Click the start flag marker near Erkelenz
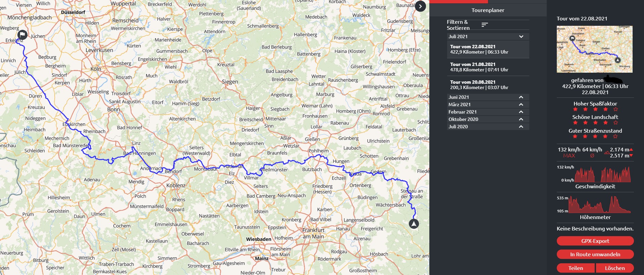The image size is (644, 275). 22,35
